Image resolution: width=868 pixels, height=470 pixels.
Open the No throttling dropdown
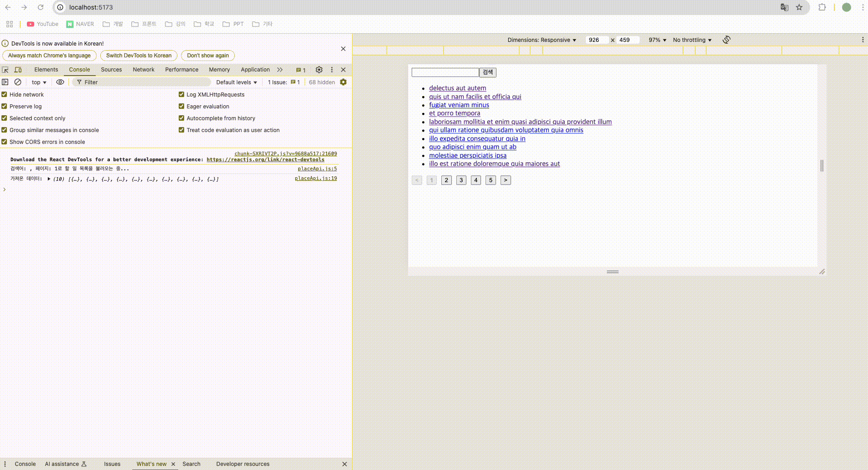pos(692,40)
